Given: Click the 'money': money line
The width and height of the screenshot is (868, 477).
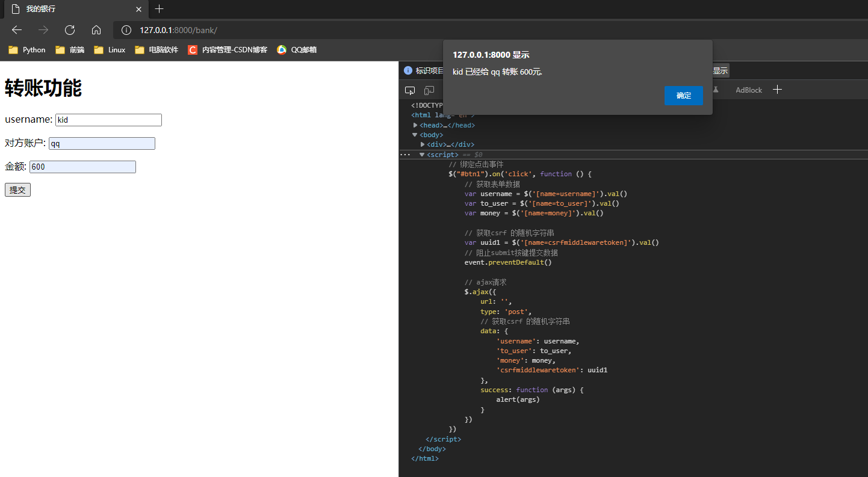Looking at the screenshot, I should (525, 360).
